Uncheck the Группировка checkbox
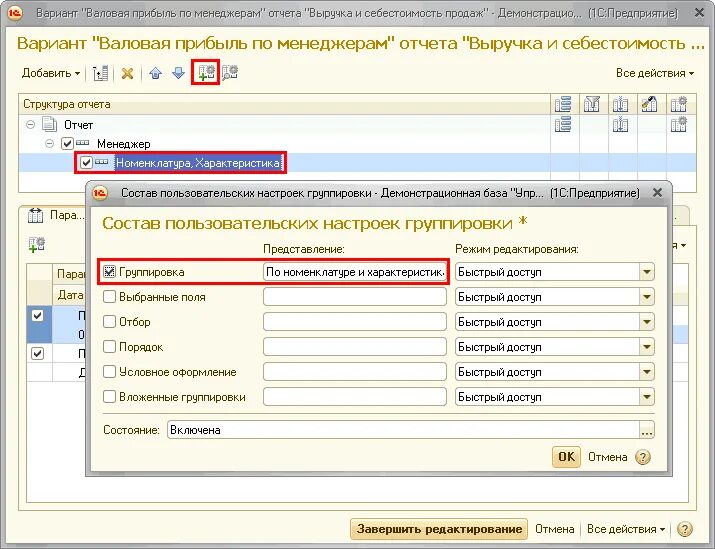The image size is (715, 549). [x=109, y=272]
